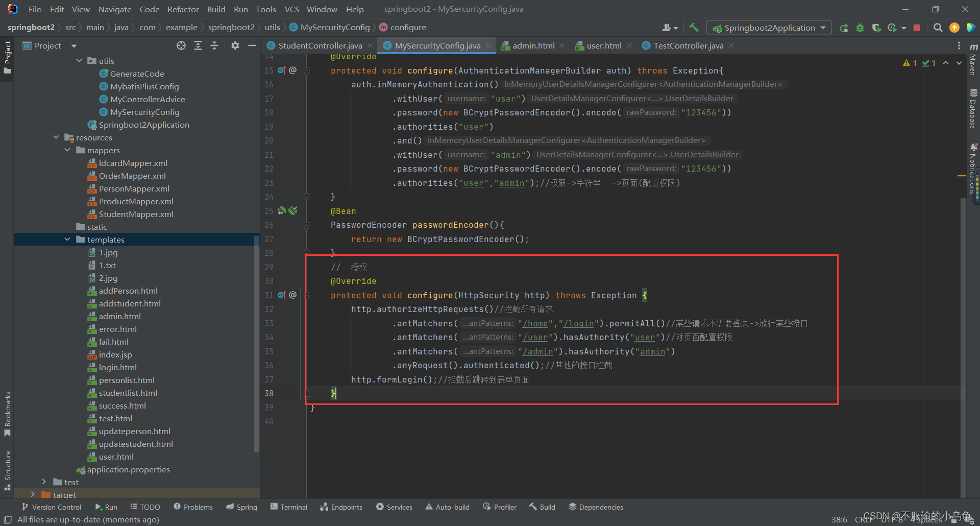Viewport: 980px width, 526px height.
Task: Open the user account icon dropdown
Action: click(670, 28)
